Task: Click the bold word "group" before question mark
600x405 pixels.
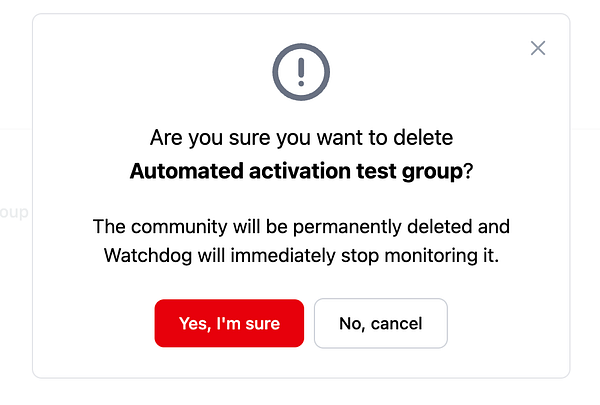Action: pos(435,172)
